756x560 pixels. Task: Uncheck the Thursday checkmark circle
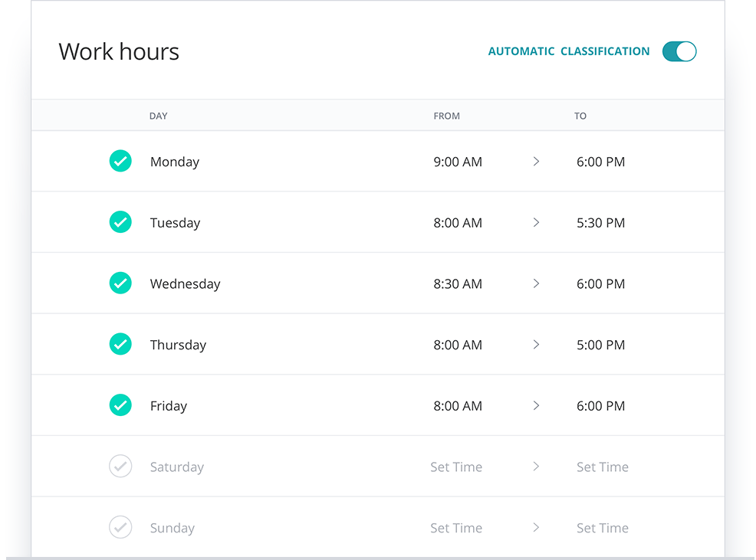click(120, 344)
